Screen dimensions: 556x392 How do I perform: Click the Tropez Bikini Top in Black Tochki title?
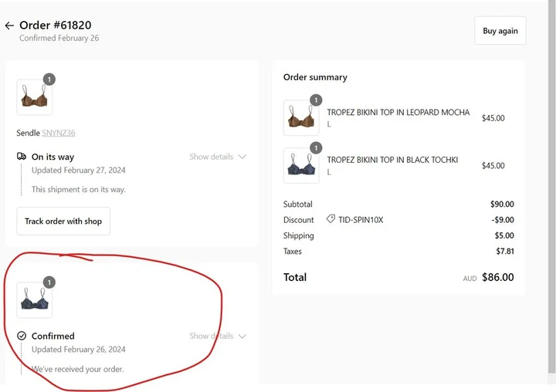pos(392,160)
